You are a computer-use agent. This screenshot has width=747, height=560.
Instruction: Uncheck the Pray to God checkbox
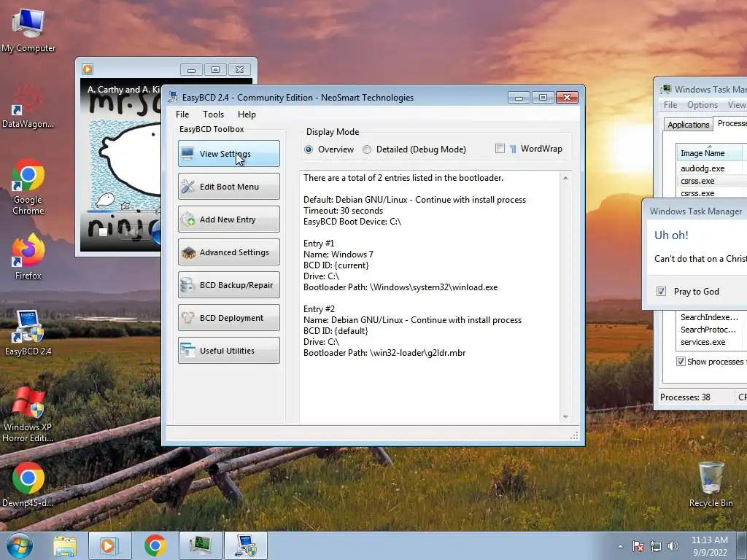coord(661,292)
